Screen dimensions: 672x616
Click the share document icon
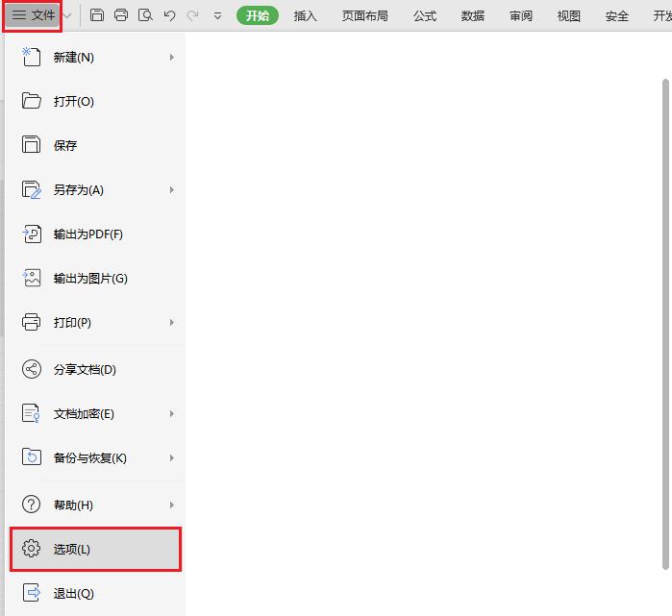pos(32,369)
